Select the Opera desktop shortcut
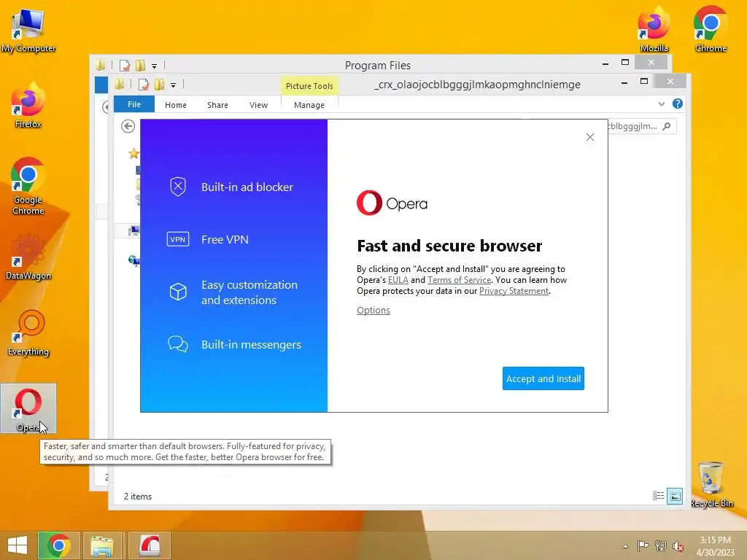Image resolution: width=747 pixels, height=560 pixels. 28,408
